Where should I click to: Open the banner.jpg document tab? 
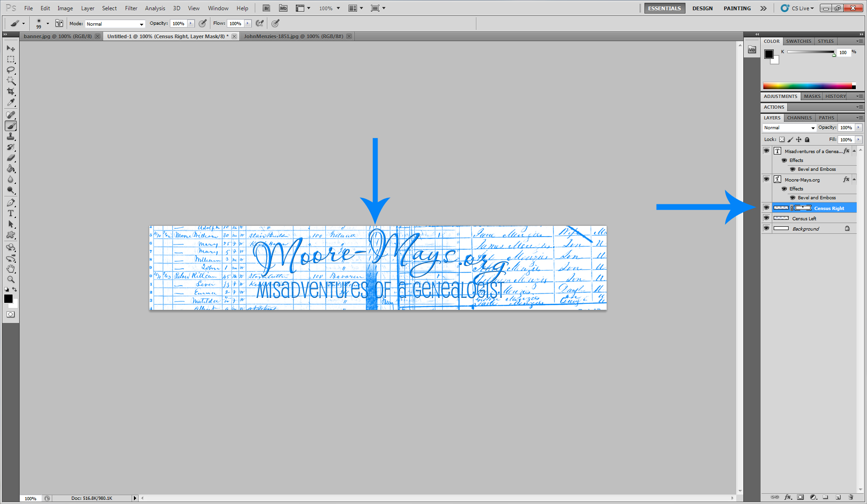57,36
